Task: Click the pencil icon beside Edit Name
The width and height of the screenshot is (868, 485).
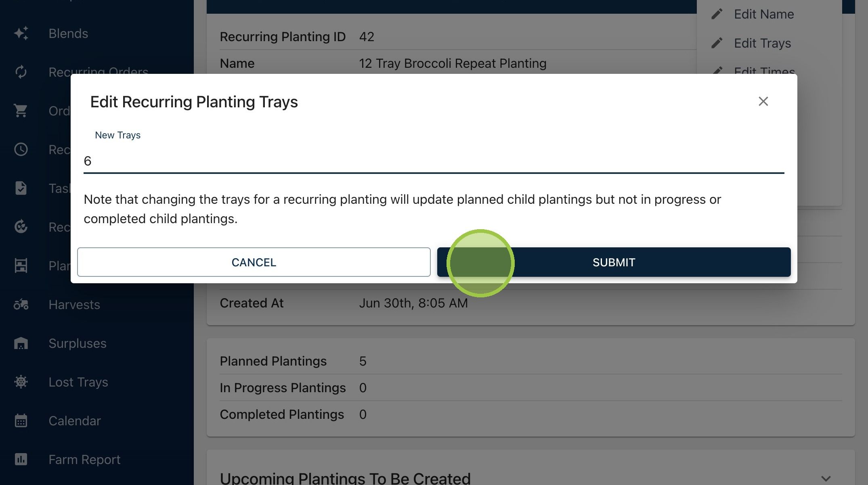Action: (x=717, y=14)
